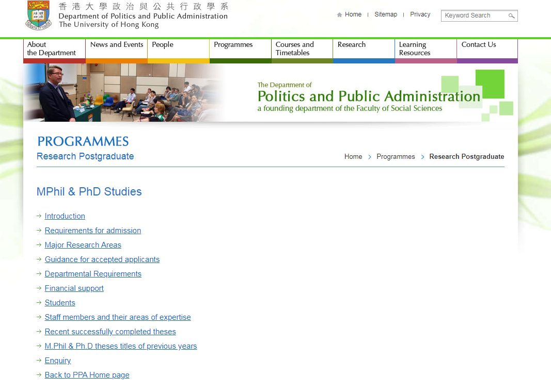Open the Enquiry link
This screenshot has width=551, height=392.
pyautogui.click(x=58, y=361)
